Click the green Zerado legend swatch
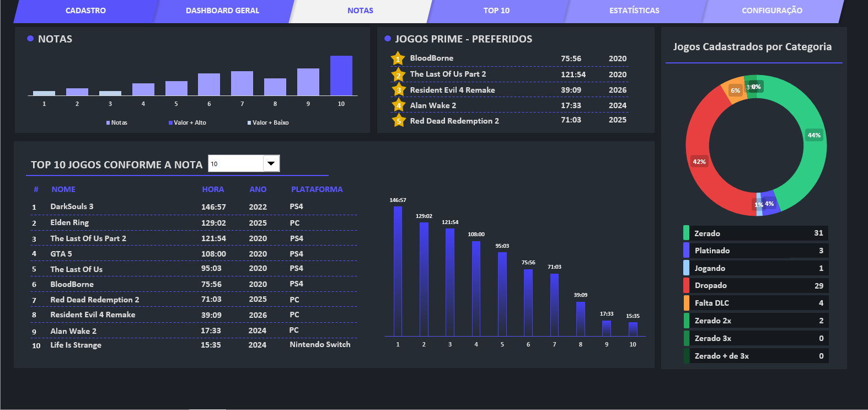The width and height of the screenshot is (868, 410). click(686, 233)
